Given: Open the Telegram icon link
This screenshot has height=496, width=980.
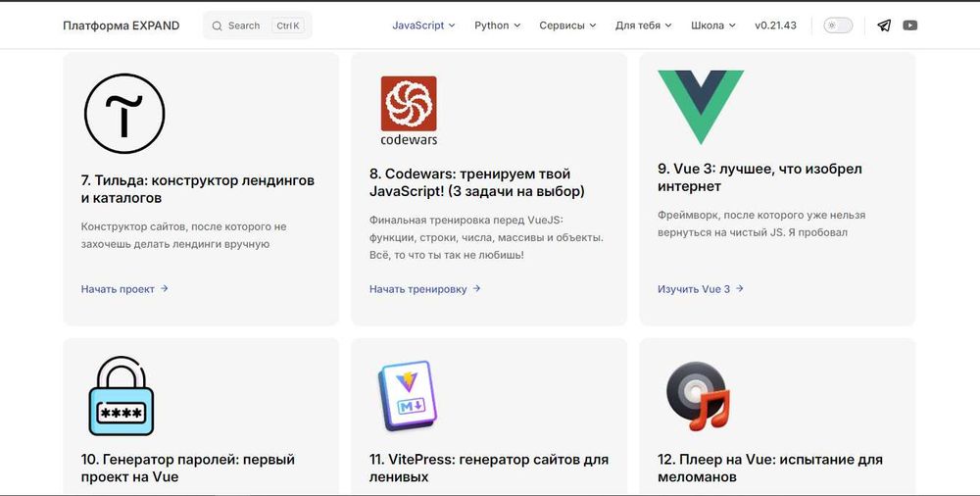Looking at the screenshot, I should tap(884, 25).
